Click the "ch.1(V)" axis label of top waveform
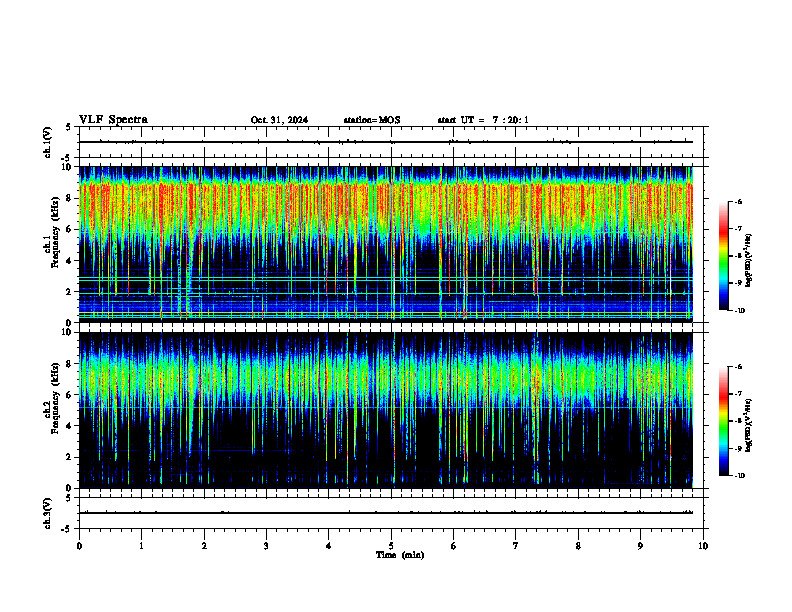Screen dimensions: 792x612 click(48, 142)
